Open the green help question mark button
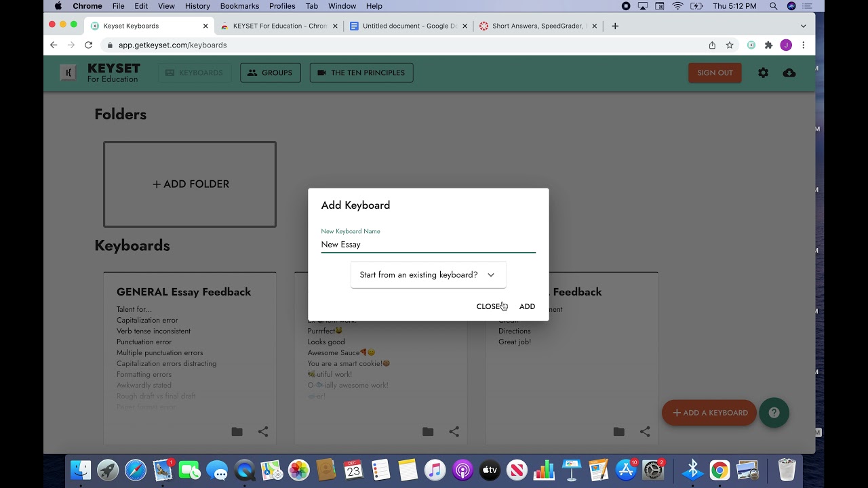 point(774,412)
